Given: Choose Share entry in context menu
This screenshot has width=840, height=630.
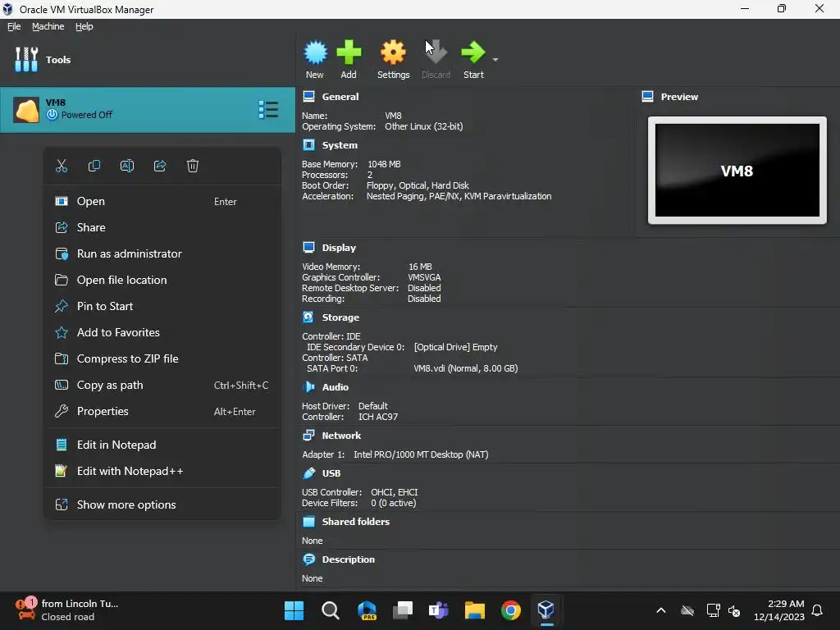Looking at the screenshot, I should pyautogui.click(x=162, y=228).
